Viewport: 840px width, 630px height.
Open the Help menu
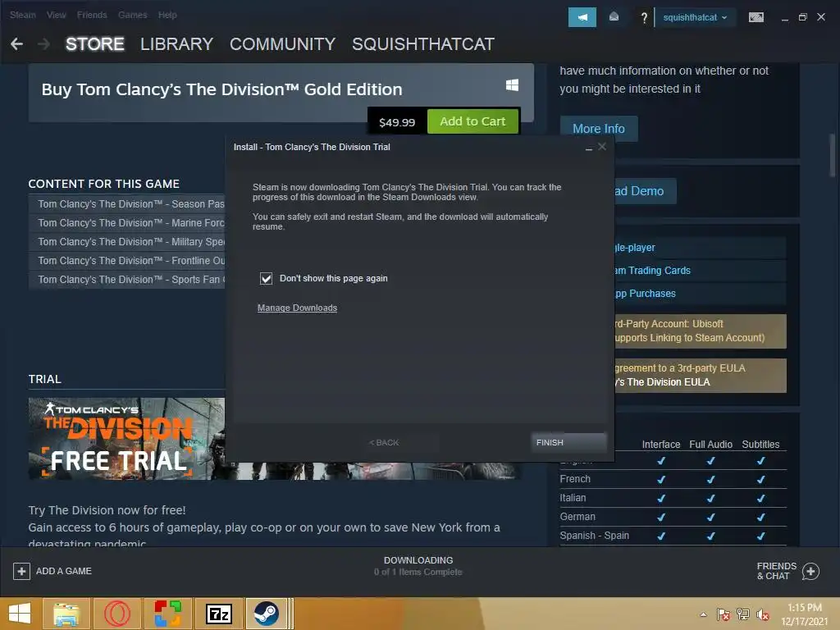tap(167, 15)
